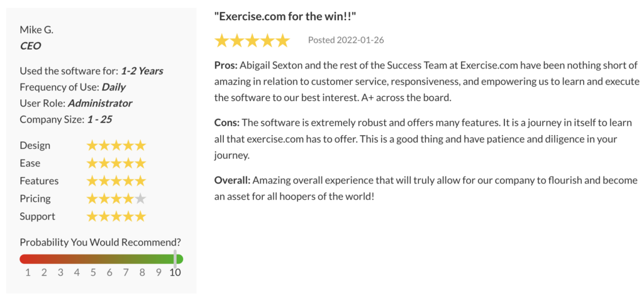Image resolution: width=644 pixels, height=299 pixels.
Task: Click the Administrator user role value
Action: 100,103
